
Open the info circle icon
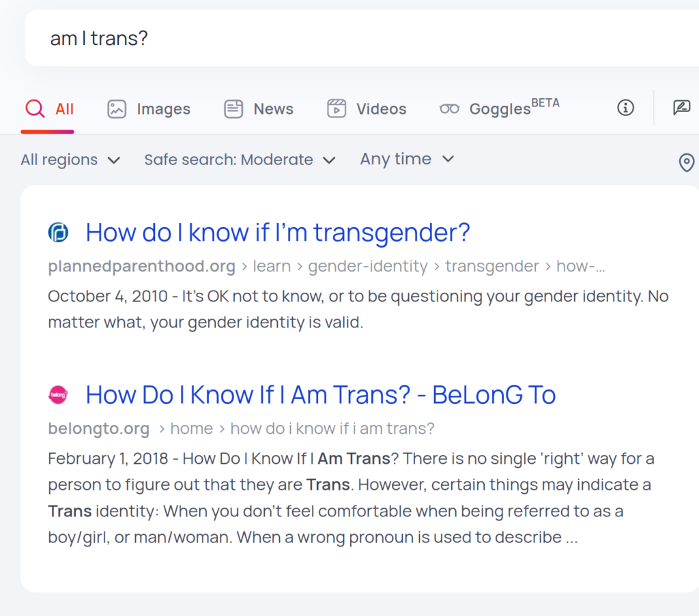(x=625, y=107)
